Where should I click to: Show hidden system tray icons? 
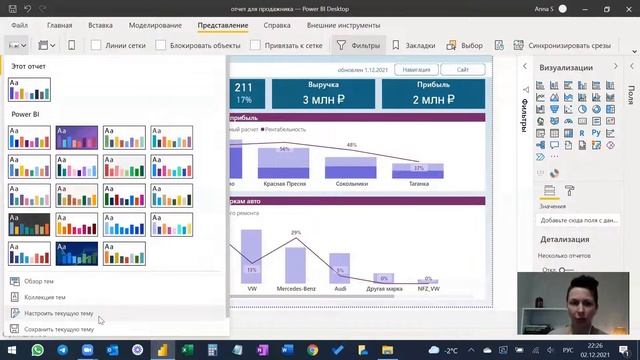click(471, 350)
